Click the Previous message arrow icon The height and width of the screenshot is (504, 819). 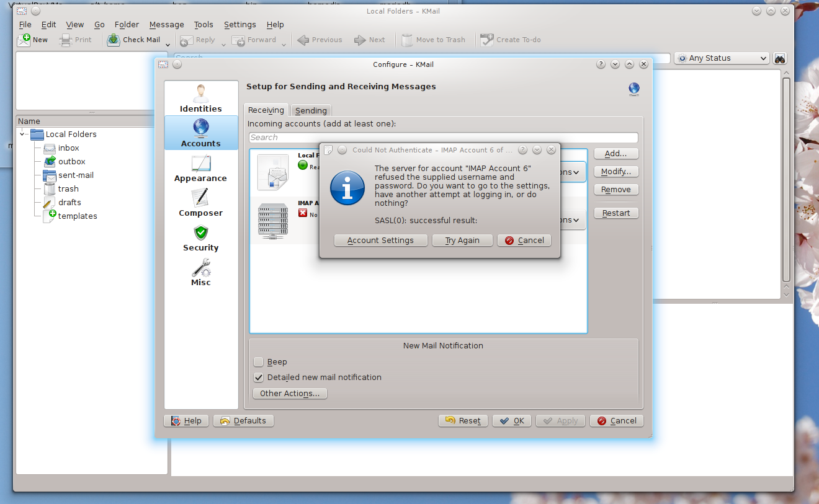[303, 40]
